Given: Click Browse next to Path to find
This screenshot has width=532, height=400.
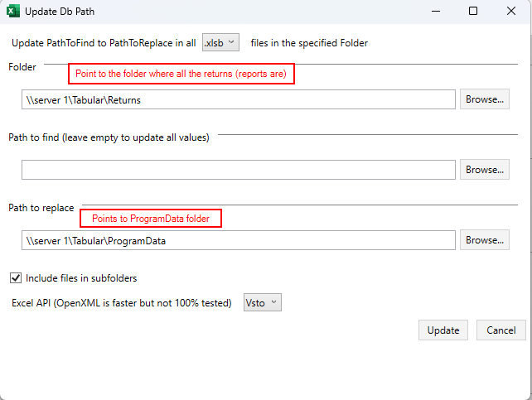Looking at the screenshot, I should pyautogui.click(x=485, y=170).
